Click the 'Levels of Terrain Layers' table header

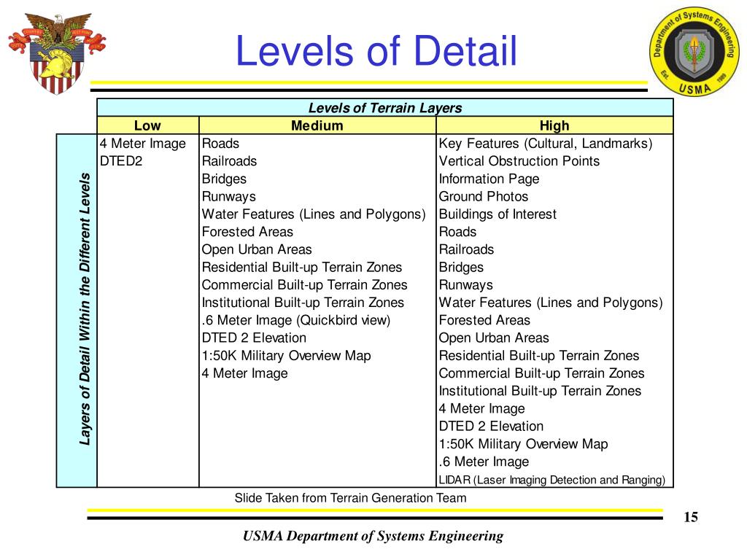pyautogui.click(x=385, y=108)
